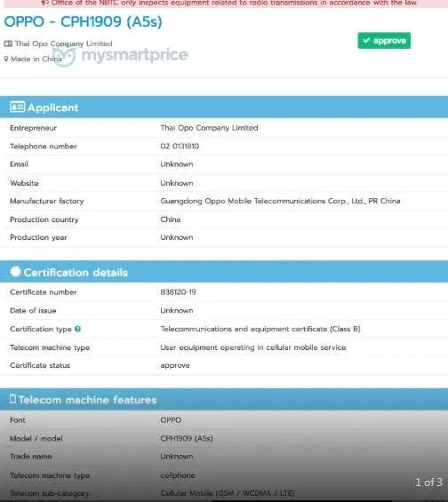Open the OPPO - CPH1909 (A5s) title

click(83, 22)
